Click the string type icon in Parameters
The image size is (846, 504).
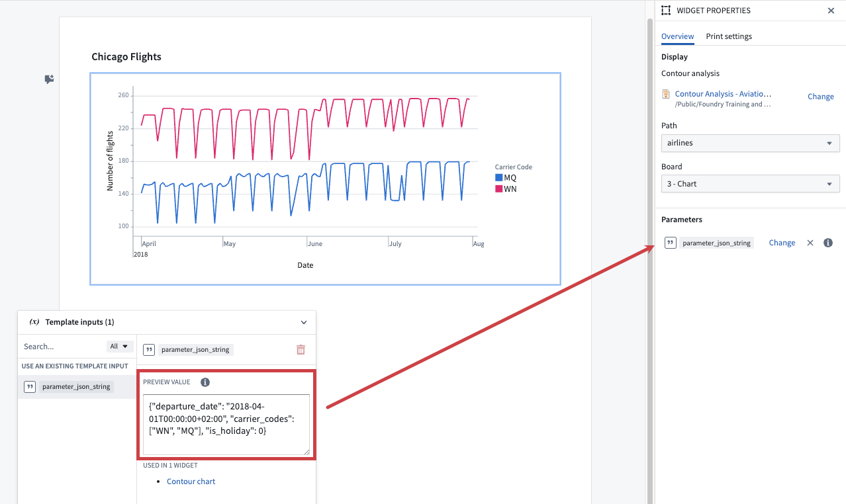670,243
